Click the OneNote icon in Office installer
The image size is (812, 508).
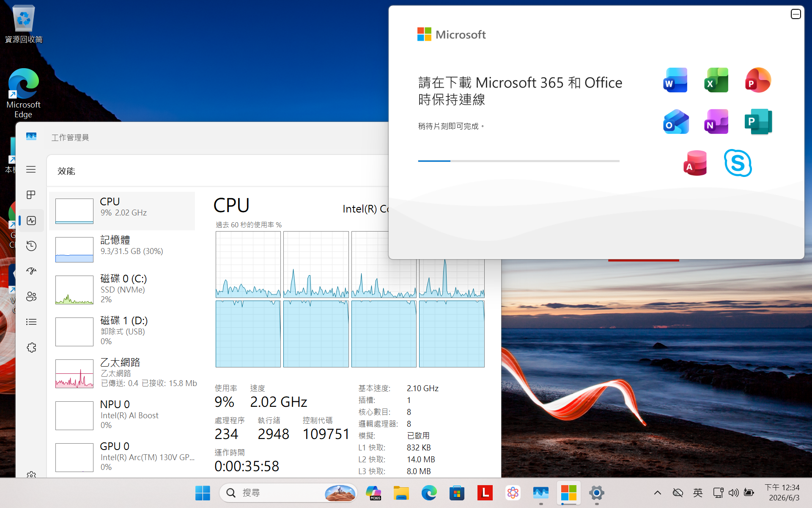716,122
